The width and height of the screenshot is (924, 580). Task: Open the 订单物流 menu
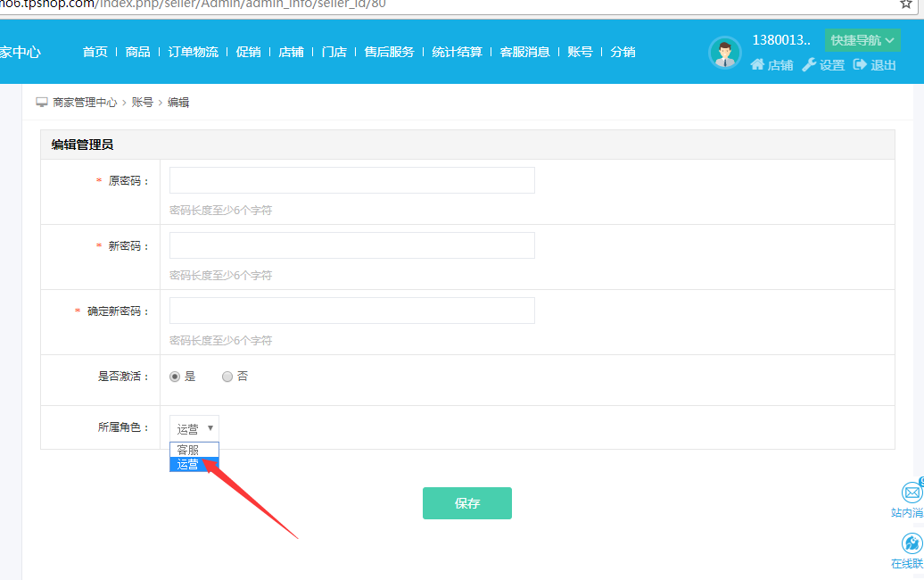pyautogui.click(x=193, y=52)
